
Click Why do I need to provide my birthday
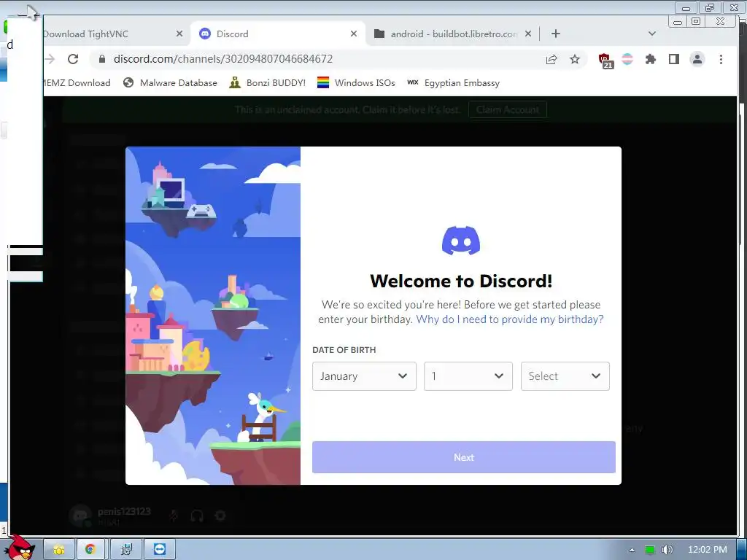point(510,319)
